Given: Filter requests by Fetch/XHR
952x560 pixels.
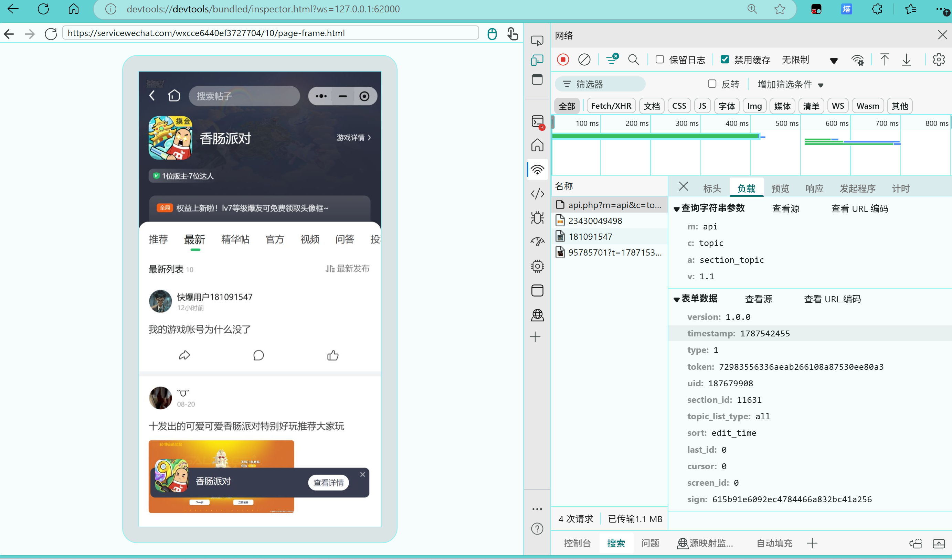Looking at the screenshot, I should tap(611, 106).
